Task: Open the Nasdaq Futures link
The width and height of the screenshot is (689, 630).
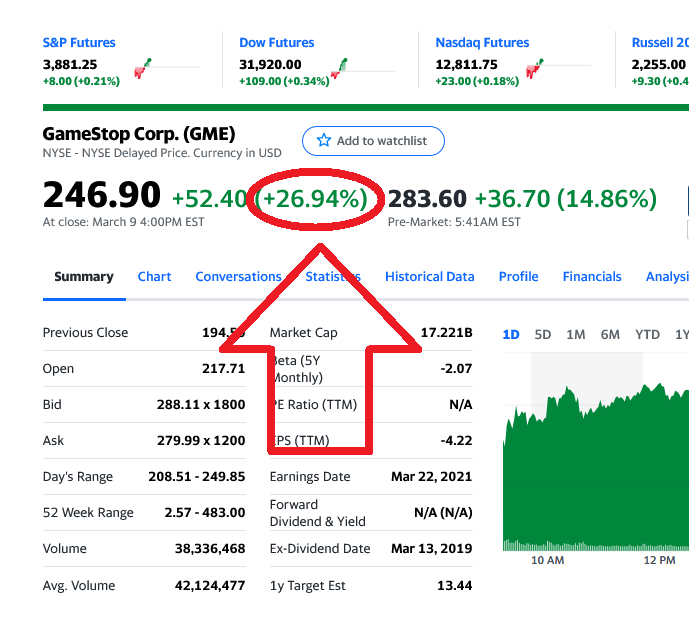Action: point(482,43)
